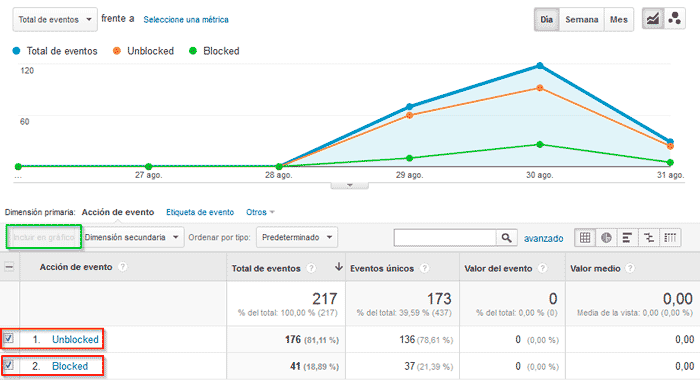Click the Unblocked orange legend dot
Image resolution: width=700 pixels, height=383 pixels.
117,51
